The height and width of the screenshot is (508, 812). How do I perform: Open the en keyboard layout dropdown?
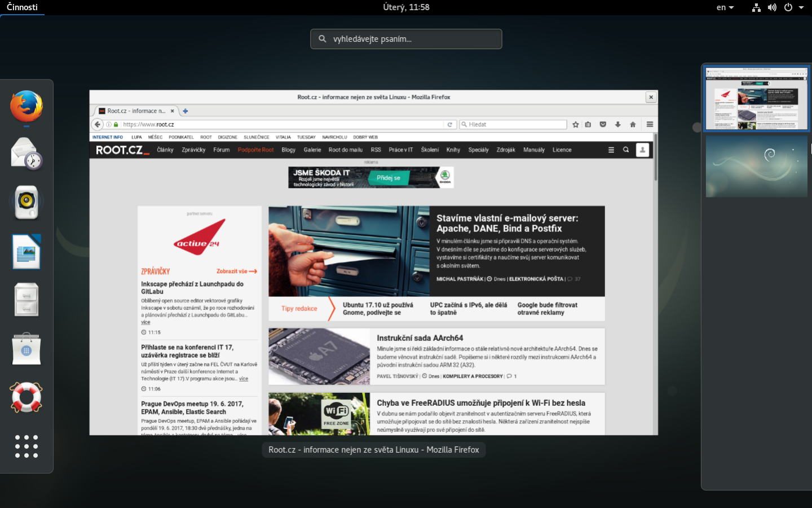[x=725, y=7]
